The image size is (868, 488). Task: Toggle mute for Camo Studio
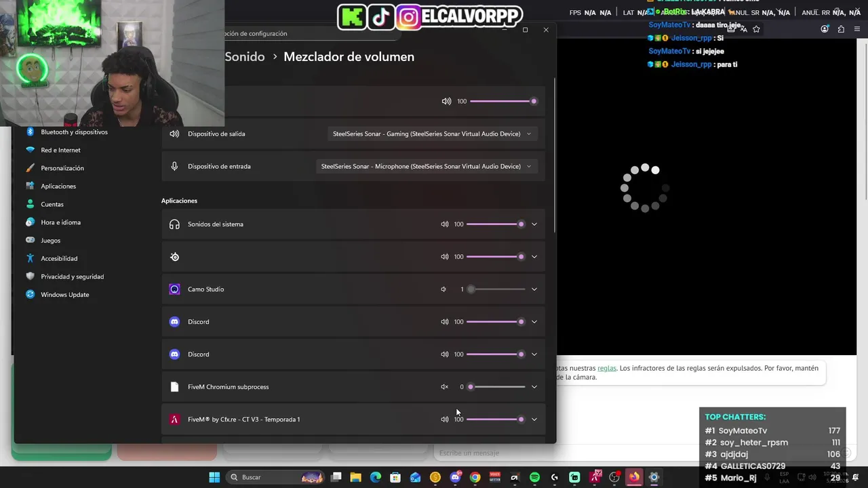pyautogui.click(x=443, y=289)
